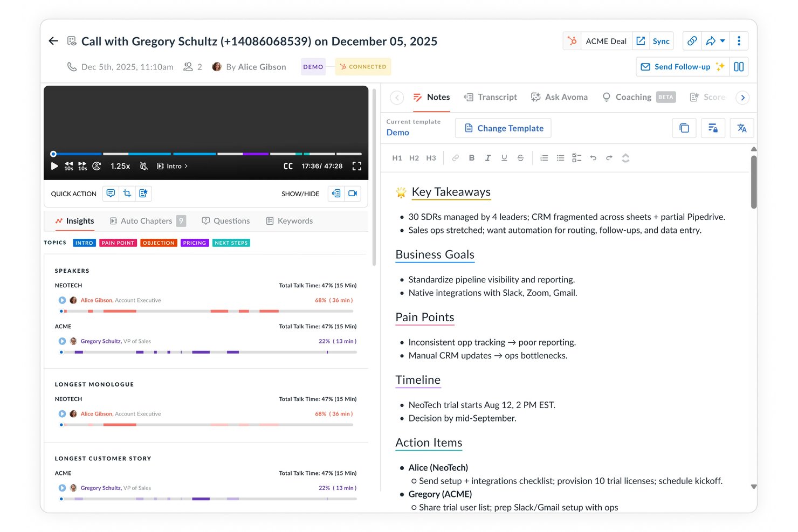This screenshot has width=798, height=532.
Task: Redo edit in notes
Action: [609, 158]
